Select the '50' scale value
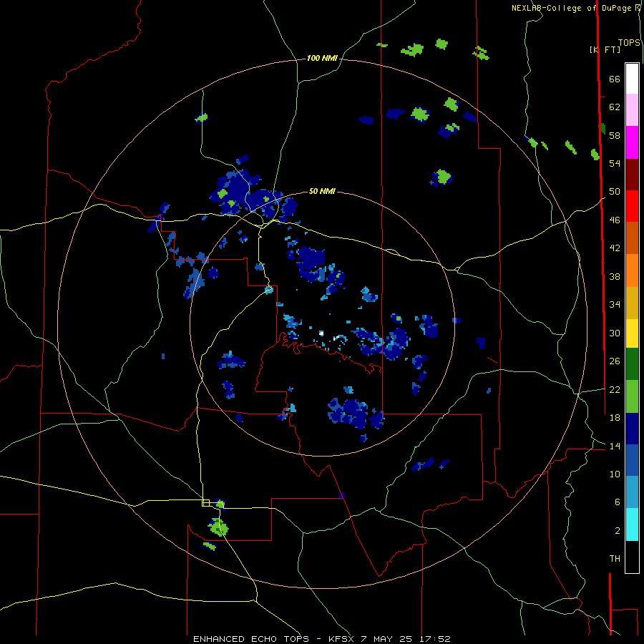This screenshot has width=644, height=644. (x=615, y=192)
